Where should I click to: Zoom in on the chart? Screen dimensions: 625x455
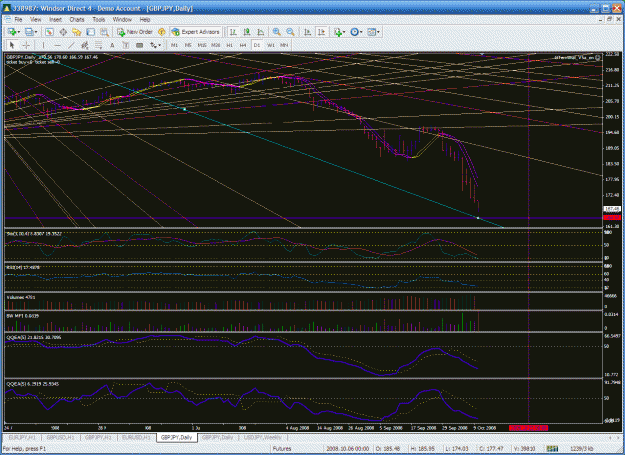(x=277, y=32)
